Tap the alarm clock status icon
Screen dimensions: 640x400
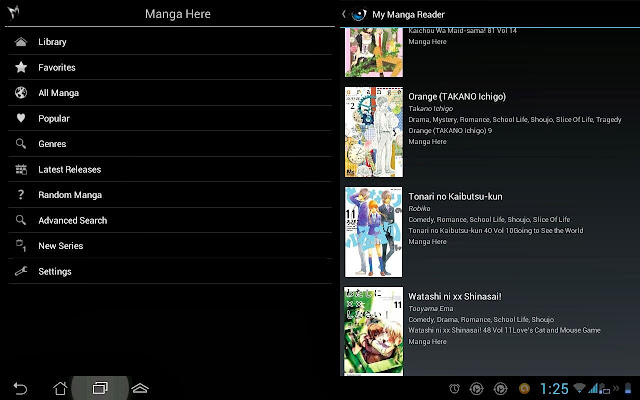[x=454, y=389]
